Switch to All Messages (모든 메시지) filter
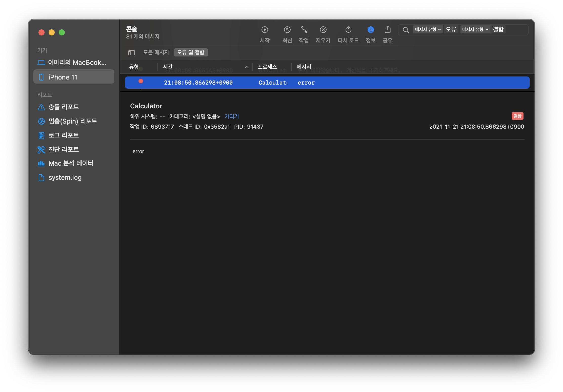The height and width of the screenshot is (392, 563). click(156, 52)
